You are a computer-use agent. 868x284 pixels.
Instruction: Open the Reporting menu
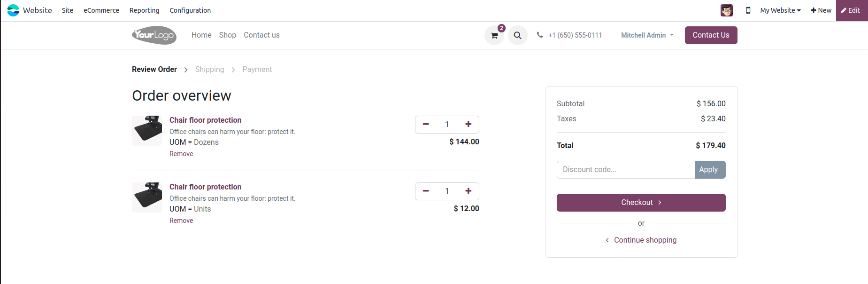(144, 10)
